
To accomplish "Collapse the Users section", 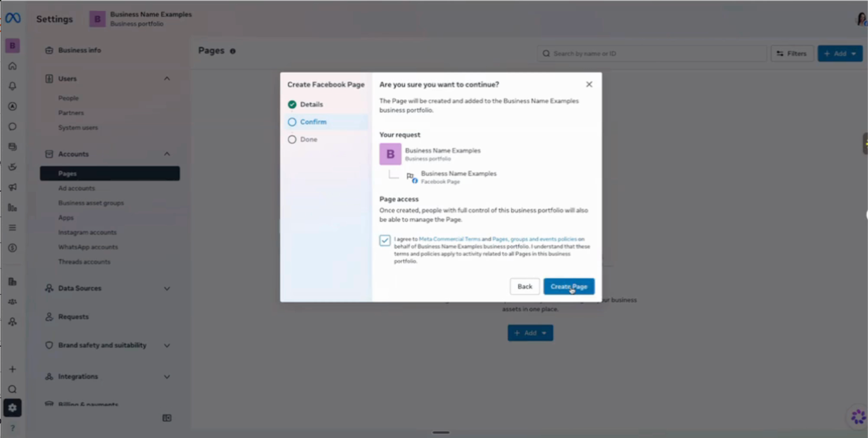I will pyautogui.click(x=167, y=78).
